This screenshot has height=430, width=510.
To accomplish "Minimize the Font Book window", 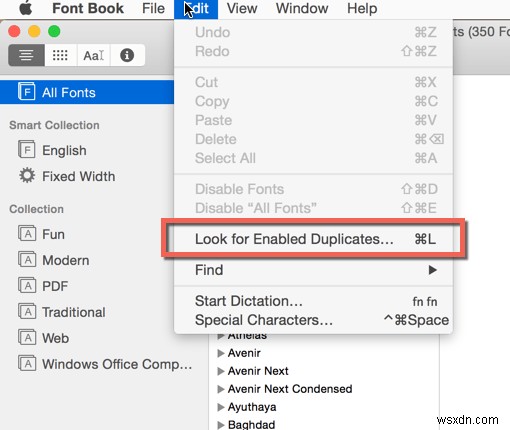I will pyautogui.click(x=34, y=31).
